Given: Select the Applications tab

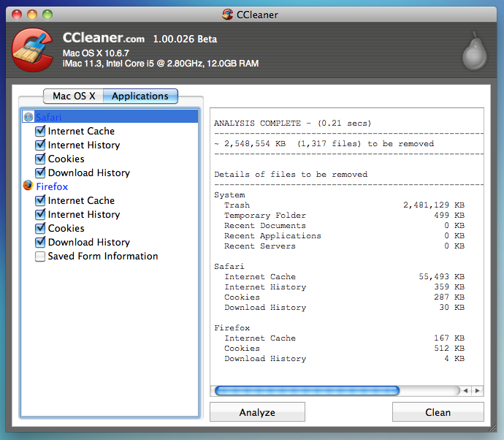Looking at the screenshot, I should 140,96.
